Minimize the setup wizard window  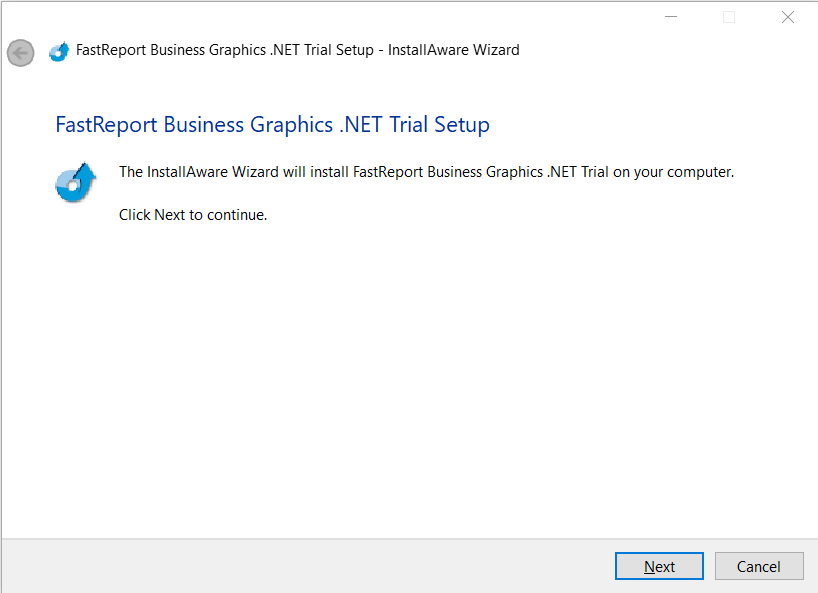pos(671,16)
